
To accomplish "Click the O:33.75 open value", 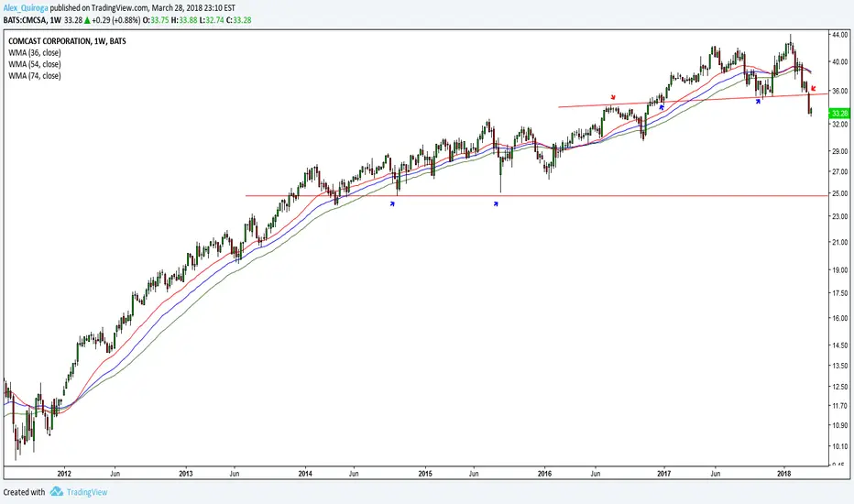I will click(156, 20).
